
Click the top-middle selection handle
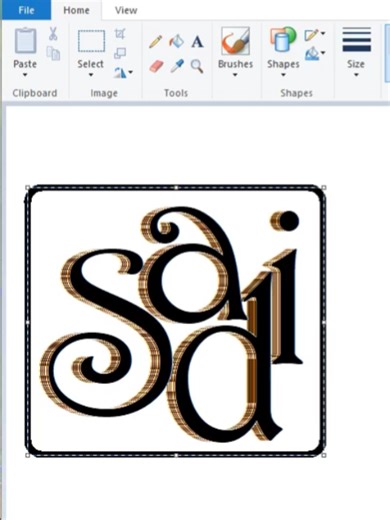coord(176,188)
